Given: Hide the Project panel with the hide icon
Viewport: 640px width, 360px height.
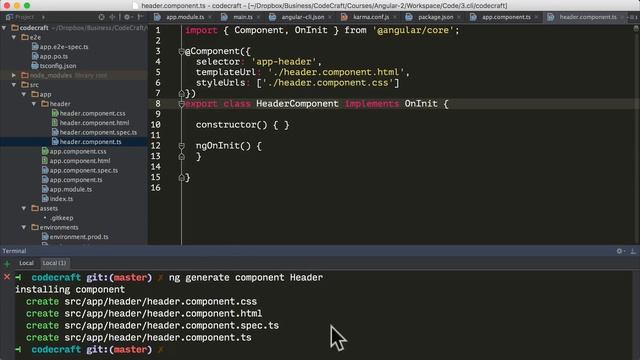Looking at the screenshot, I should click(x=140, y=17).
